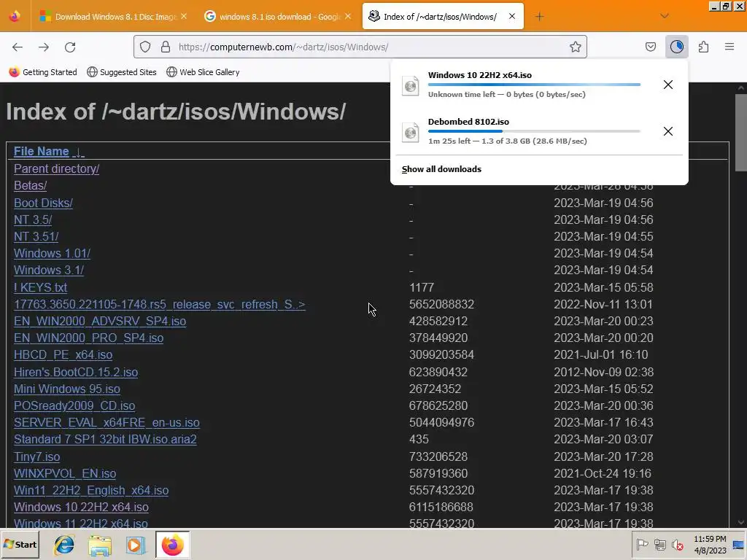Bookmark this page with the star icon
Image resolution: width=747 pixels, height=560 pixels.
click(575, 47)
